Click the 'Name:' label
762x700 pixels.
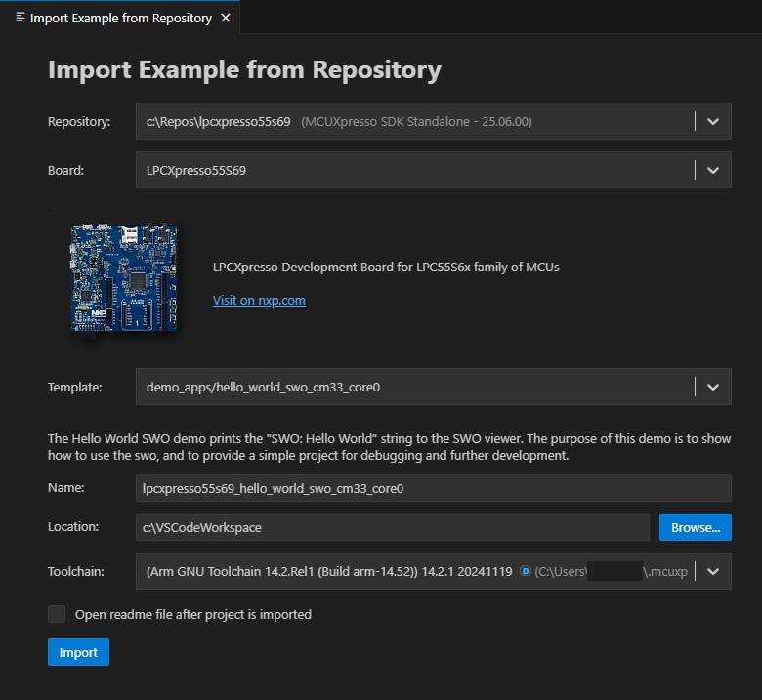pos(66,488)
